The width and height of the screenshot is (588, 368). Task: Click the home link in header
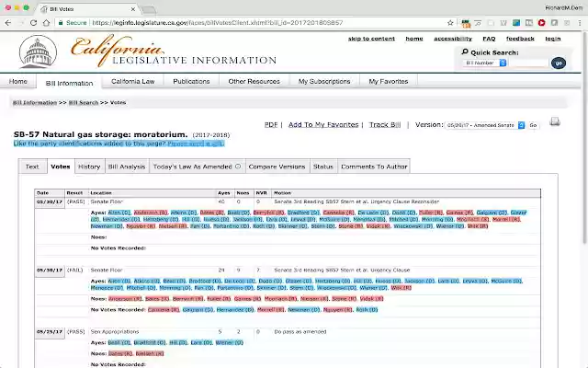click(x=414, y=39)
